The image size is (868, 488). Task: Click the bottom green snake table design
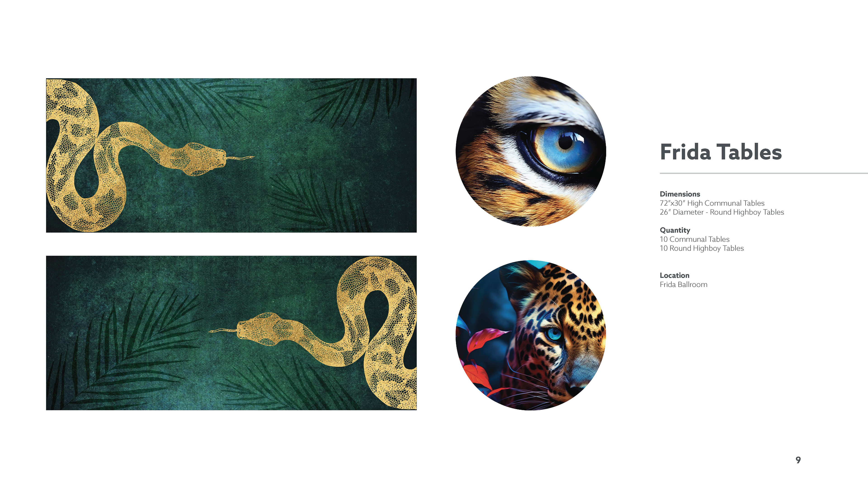[x=231, y=333]
